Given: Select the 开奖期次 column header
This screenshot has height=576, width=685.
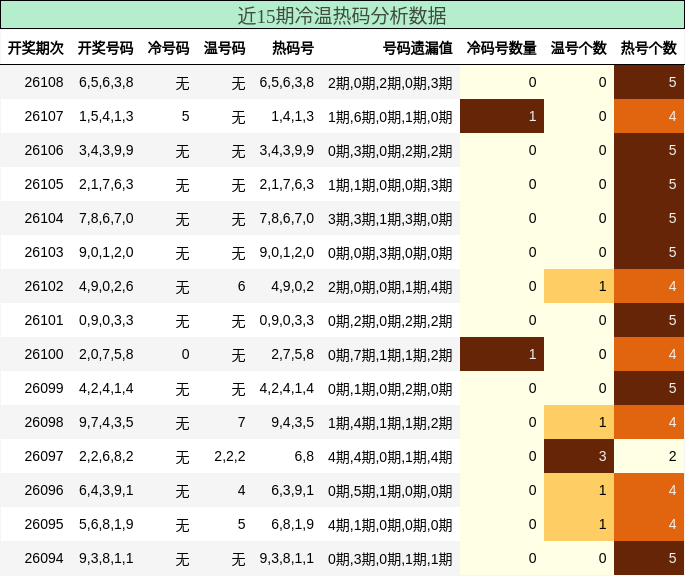Looking at the screenshot, I should (36, 48).
